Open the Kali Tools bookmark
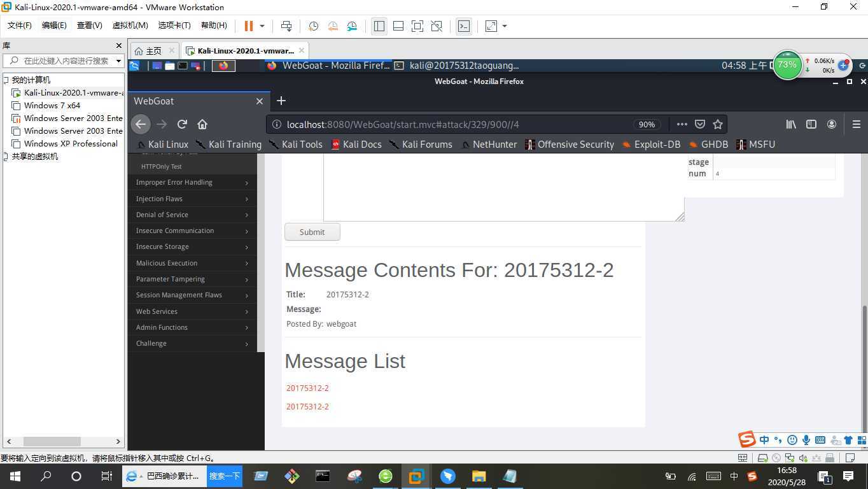Screen dimensions: 868x489 pyautogui.click(x=297, y=145)
